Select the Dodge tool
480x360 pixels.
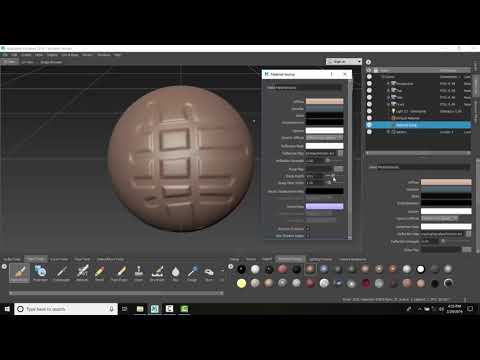pos(192,272)
